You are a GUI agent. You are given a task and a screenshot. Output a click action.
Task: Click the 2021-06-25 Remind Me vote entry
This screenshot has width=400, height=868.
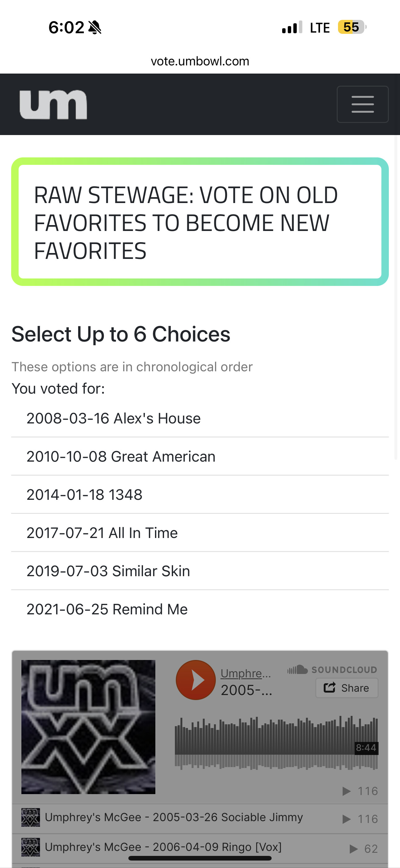(x=107, y=609)
